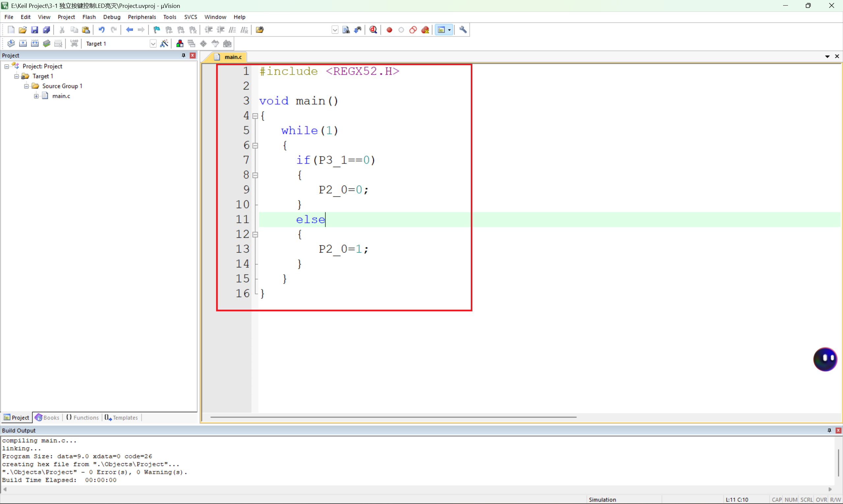This screenshot has width=843, height=504.
Task: Click the editor horizontal scrollbar
Action: (x=393, y=417)
